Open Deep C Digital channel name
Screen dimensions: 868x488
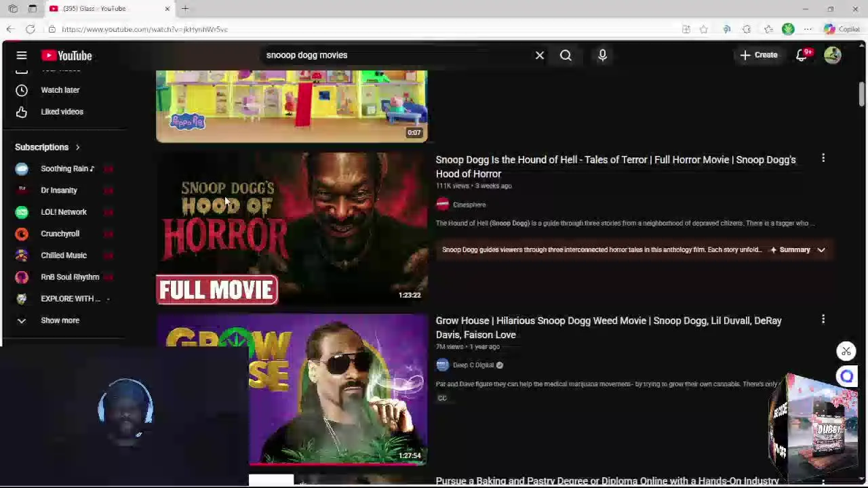pyautogui.click(x=473, y=365)
